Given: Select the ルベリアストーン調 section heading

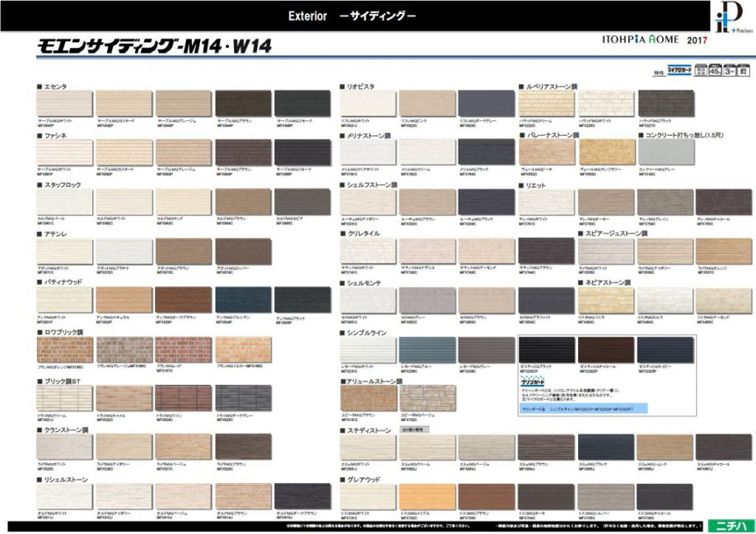Looking at the screenshot, I should pyautogui.click(x=548, y=86).
